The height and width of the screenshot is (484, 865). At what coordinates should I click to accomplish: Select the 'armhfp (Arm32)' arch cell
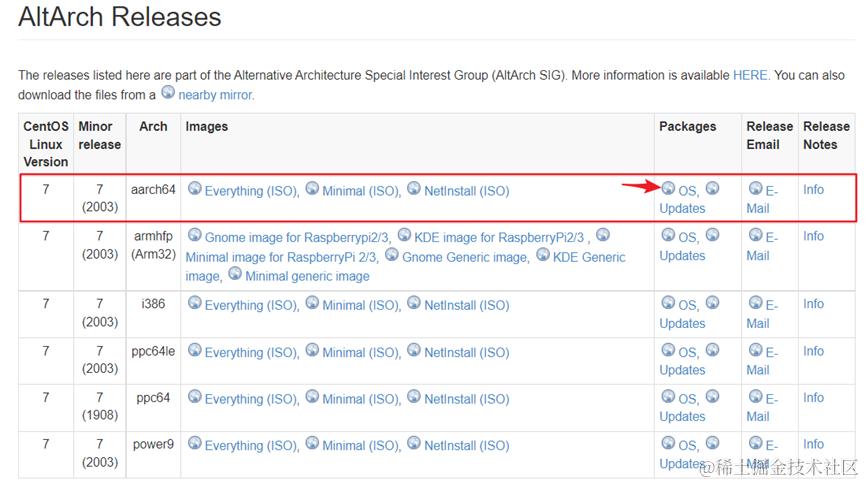153,256
